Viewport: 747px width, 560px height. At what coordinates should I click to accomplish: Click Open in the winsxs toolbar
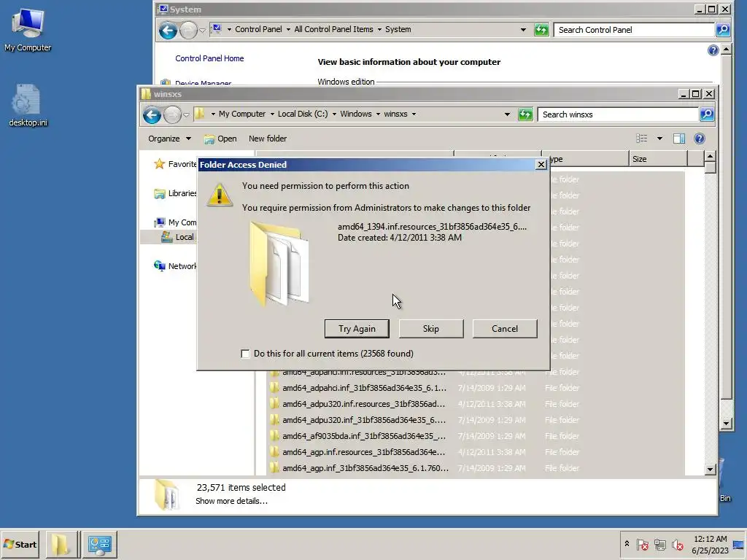point(220,139)
